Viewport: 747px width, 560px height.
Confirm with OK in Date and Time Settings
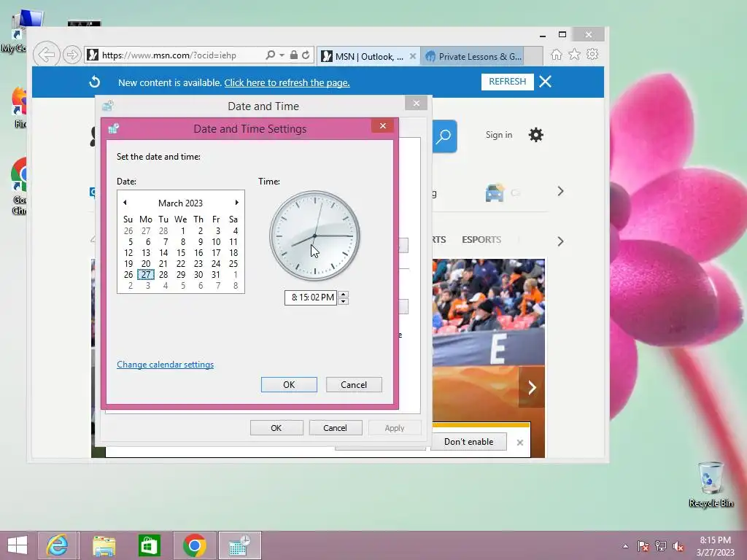pos(289,385)
